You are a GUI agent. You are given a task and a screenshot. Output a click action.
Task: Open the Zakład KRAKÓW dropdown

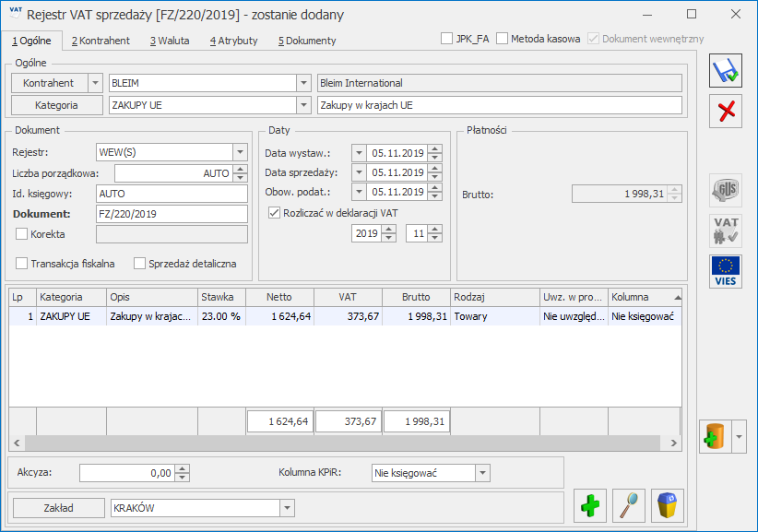(x=287, y=508)
